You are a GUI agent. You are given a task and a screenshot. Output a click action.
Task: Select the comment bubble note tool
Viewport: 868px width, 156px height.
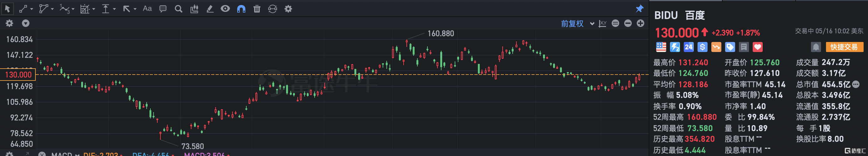(x=163, y=9)
